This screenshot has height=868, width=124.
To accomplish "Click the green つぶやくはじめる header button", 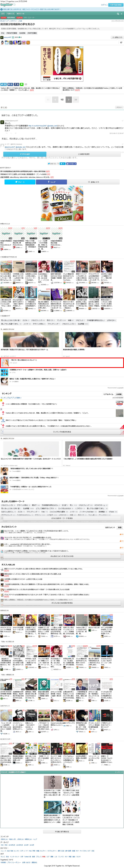I will tap(116, 5).
